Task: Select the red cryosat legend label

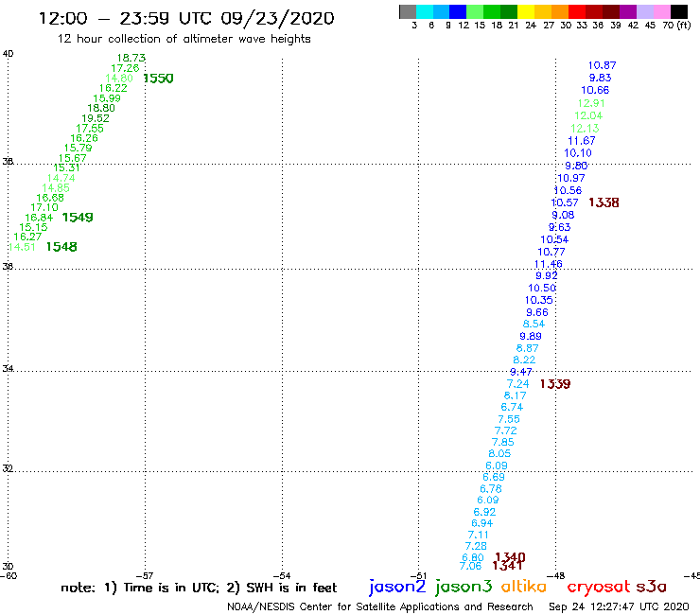Action: click(x=598, y=587)
